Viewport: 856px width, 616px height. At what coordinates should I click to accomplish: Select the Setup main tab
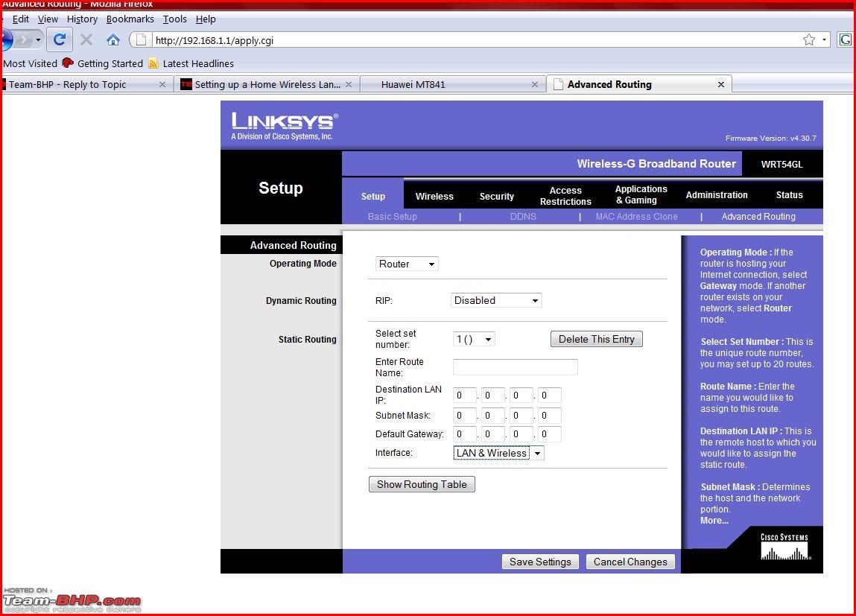click(372, 196)
